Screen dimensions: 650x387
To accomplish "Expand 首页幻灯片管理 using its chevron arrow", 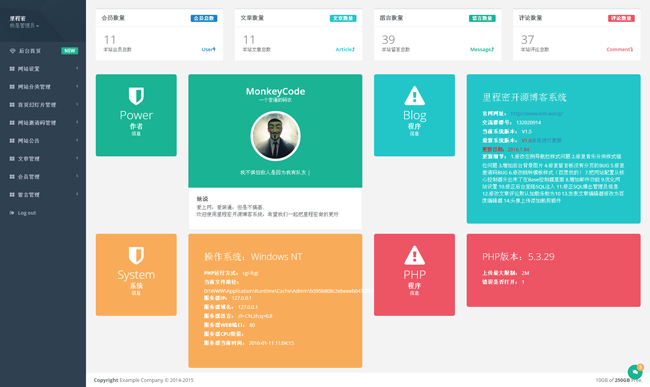I will (77, 104).
